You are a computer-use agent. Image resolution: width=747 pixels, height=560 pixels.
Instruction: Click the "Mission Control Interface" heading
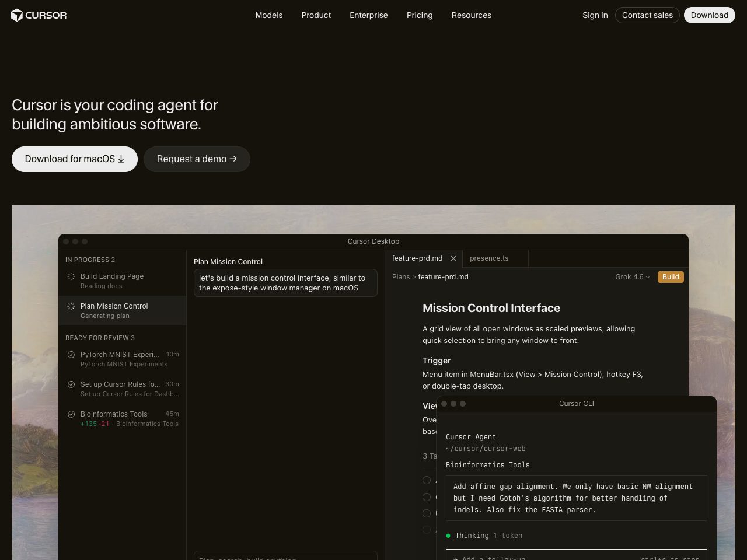(491, 308)
